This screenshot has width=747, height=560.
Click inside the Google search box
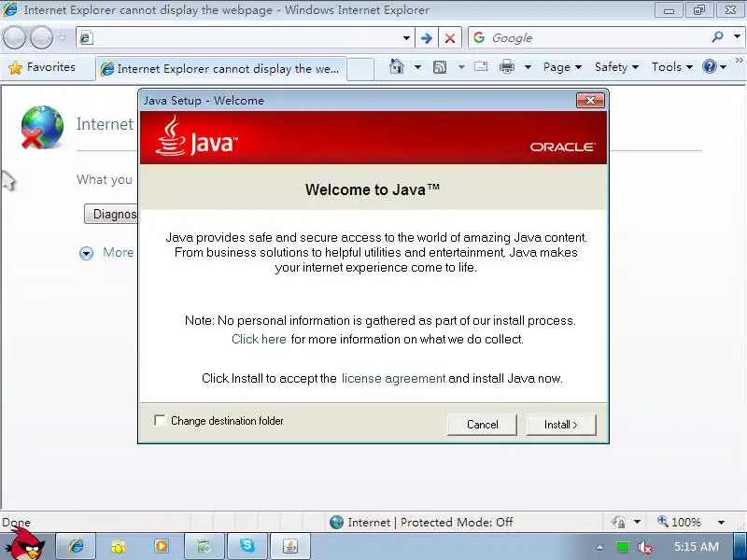pyautogui.click(x=598, y=38)
